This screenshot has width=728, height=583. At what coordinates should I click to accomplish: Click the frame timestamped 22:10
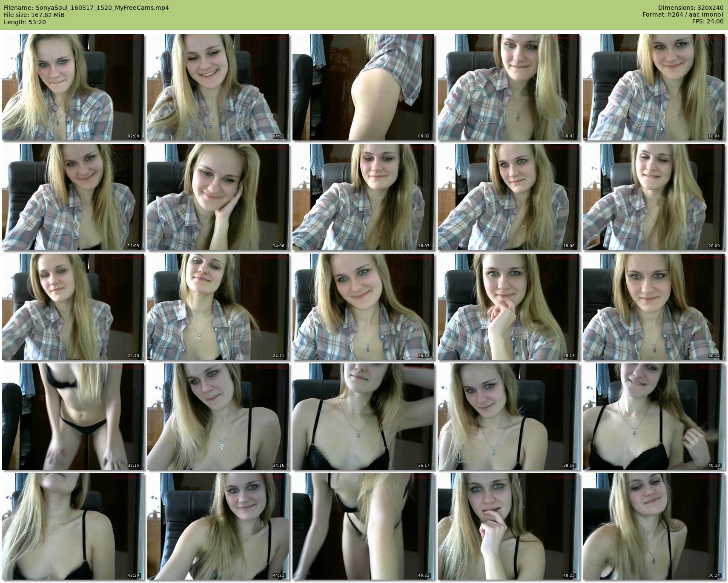click(73, 307)
